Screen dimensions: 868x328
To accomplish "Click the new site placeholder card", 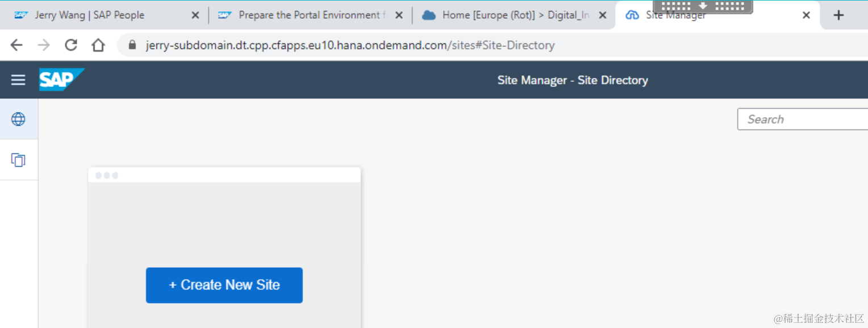I will click(x=224, y=247).
